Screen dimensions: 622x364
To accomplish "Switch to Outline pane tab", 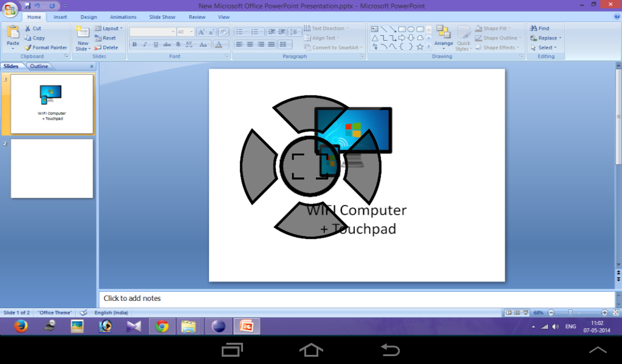I will point(39,66).
